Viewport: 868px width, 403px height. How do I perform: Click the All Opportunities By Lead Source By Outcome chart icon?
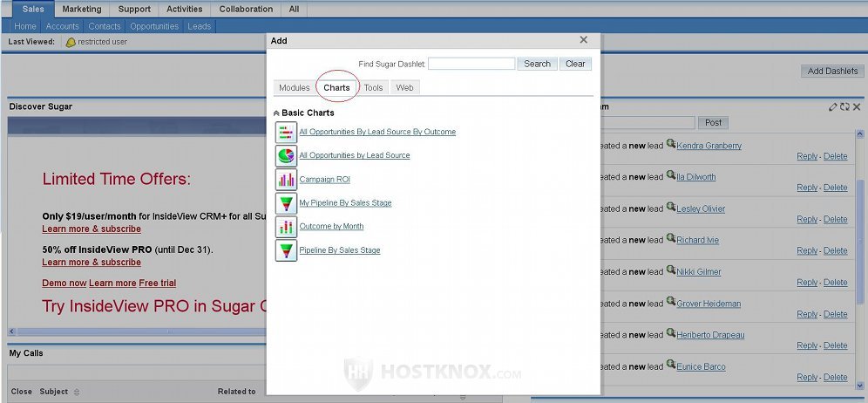286,133
